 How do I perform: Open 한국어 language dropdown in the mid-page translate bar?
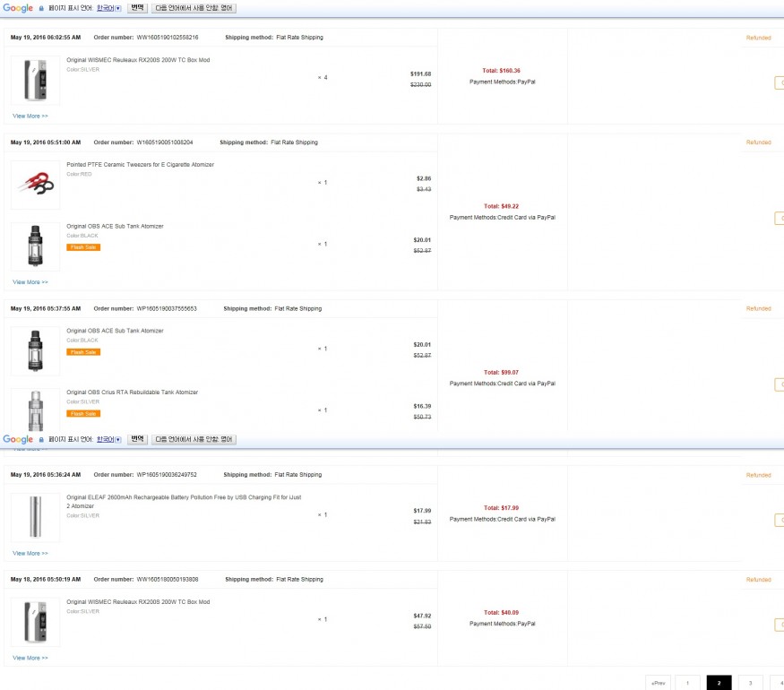pyautogui.click(x=109, y=439)
